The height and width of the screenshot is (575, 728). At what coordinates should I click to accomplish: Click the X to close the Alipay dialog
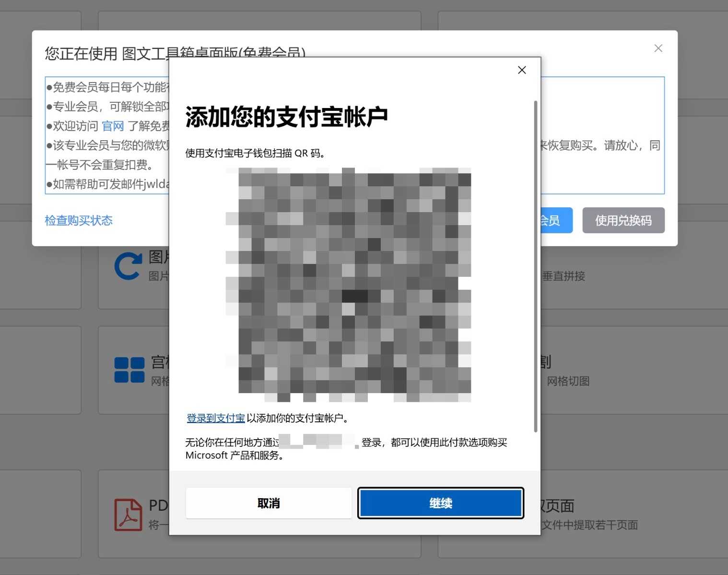pos(522,70)
